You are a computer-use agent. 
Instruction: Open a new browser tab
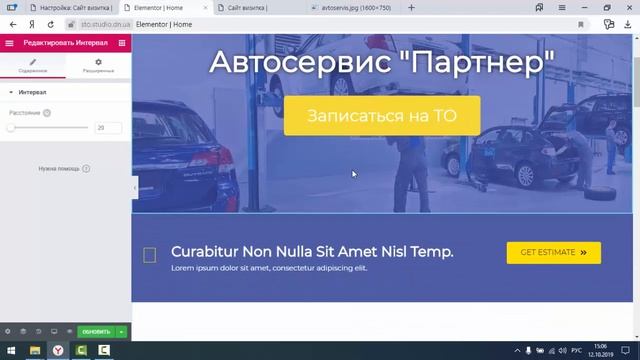tap(411, 8)
